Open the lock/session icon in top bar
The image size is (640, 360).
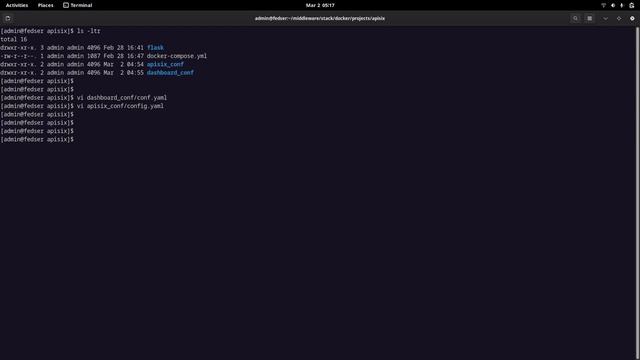tap(631, 5)
